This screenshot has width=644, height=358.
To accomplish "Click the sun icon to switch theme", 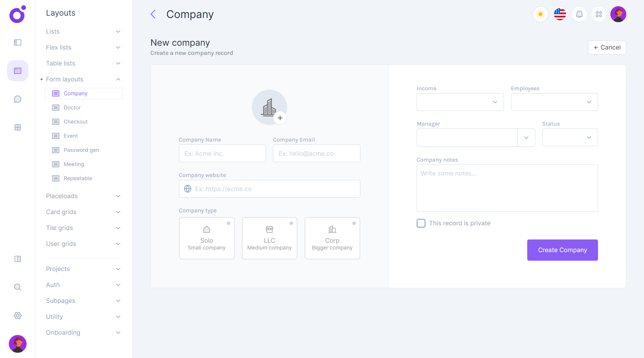I will pyautogui.click(x=540, y=14).
